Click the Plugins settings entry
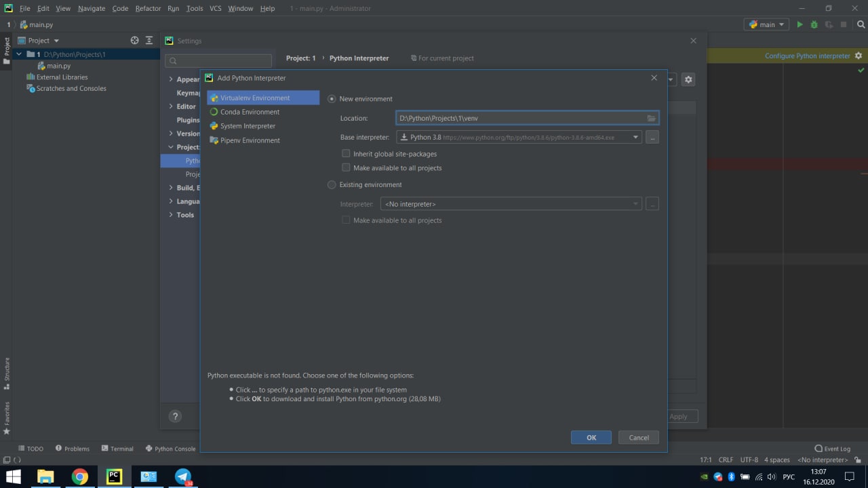 coord(188,120)
